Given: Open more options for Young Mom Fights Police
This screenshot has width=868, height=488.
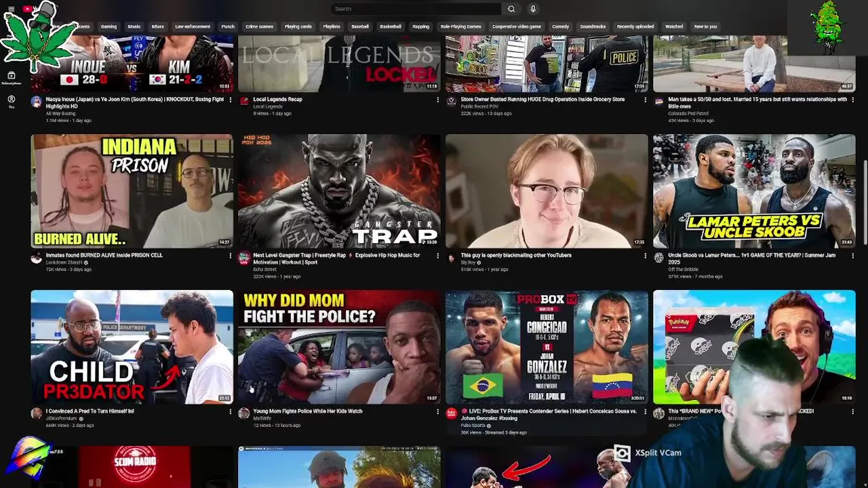Looking at the screenshot, I should 437,411.
